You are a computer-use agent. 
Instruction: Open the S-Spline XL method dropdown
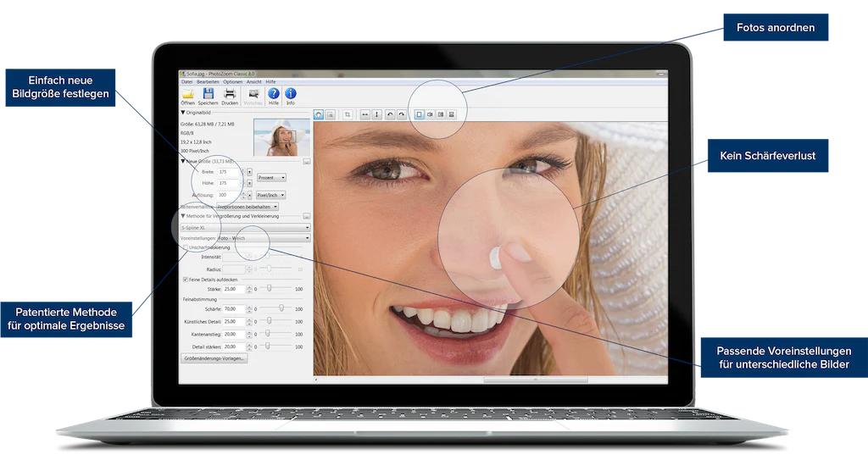(245, 227)
